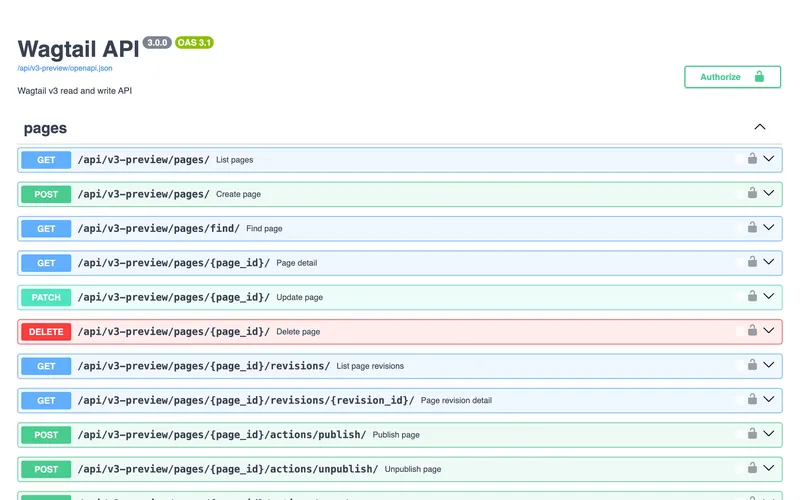Click the Authorize button
800x500 pixels.
point(732,77)
